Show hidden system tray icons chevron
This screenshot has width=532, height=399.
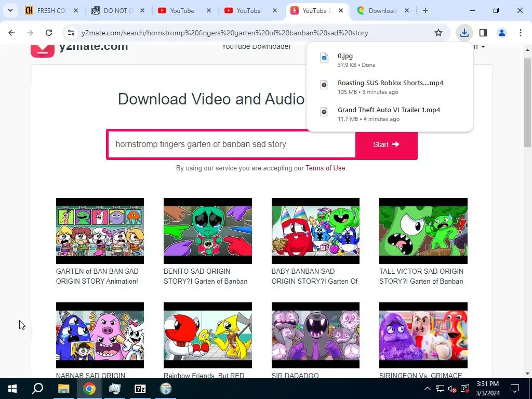[x=428, y=389]
